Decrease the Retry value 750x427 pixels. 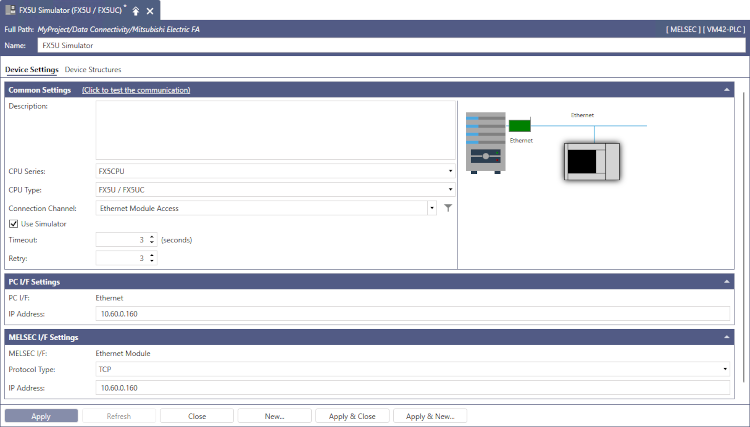pyautogui.click(x=152, y=261)
